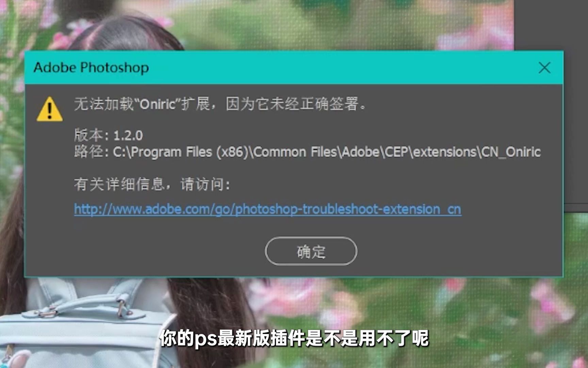Click the empty teal title bar area
Image resolution: width=588 pixels, height=368 pixels.
click(x=340, y=67)
